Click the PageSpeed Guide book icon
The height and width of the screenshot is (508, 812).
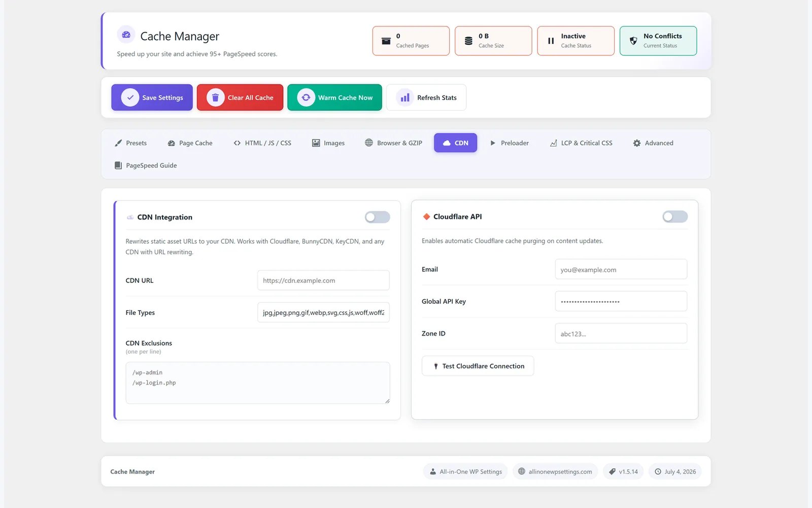[118, 166]
